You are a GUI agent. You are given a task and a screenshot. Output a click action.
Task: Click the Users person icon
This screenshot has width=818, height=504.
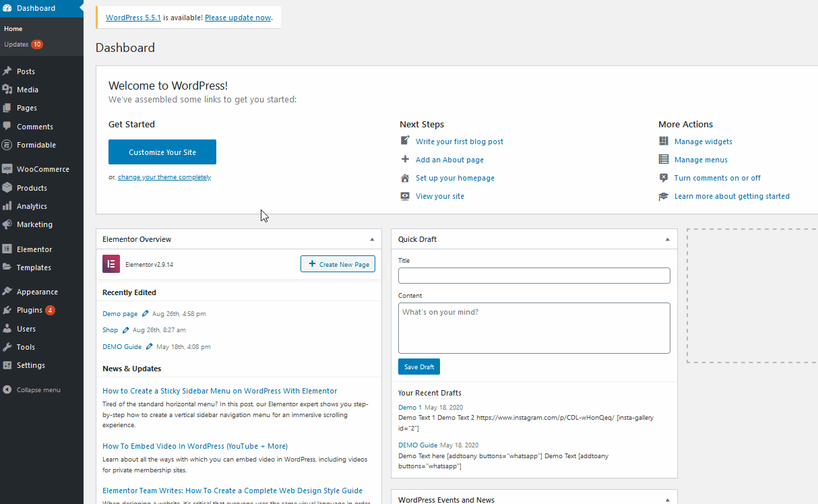coord(7,329)
